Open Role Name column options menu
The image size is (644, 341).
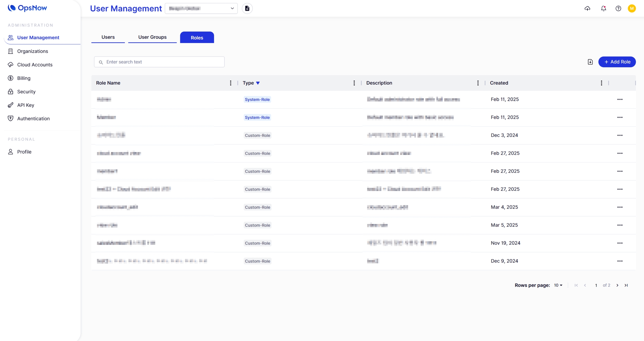click(x=231, y=83)
